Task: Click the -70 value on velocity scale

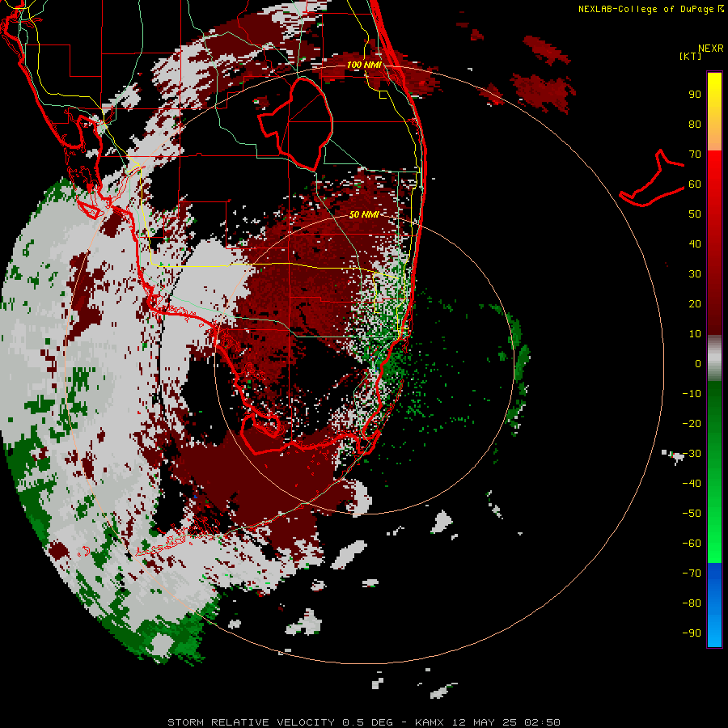Action: [692, 573]
